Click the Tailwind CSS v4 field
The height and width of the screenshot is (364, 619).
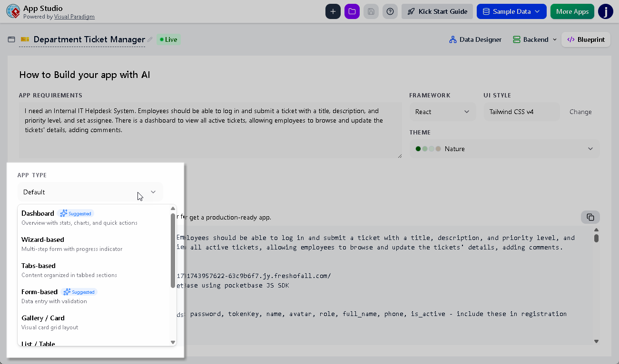(522, 112)
